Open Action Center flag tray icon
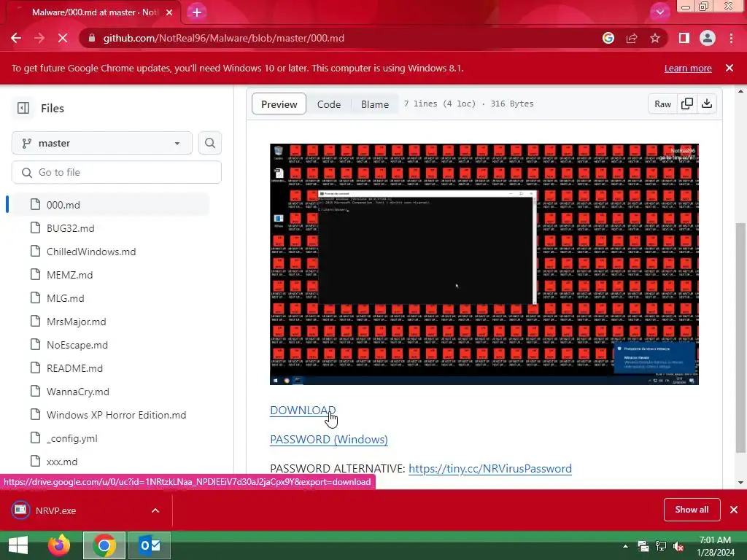The image size is (747, 560). [643, 546]
